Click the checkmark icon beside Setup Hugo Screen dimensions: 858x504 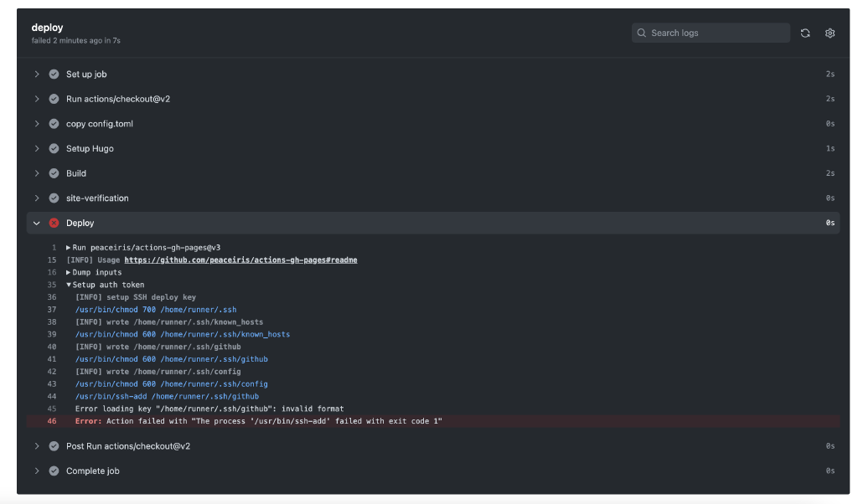pyautogui.click(x=54, y=149)
